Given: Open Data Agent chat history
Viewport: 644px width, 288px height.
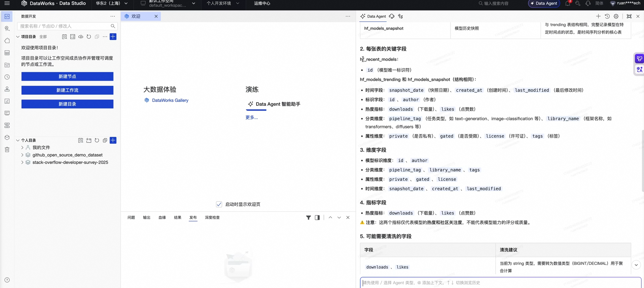Looking at the screenshot, I should [607, 16].
